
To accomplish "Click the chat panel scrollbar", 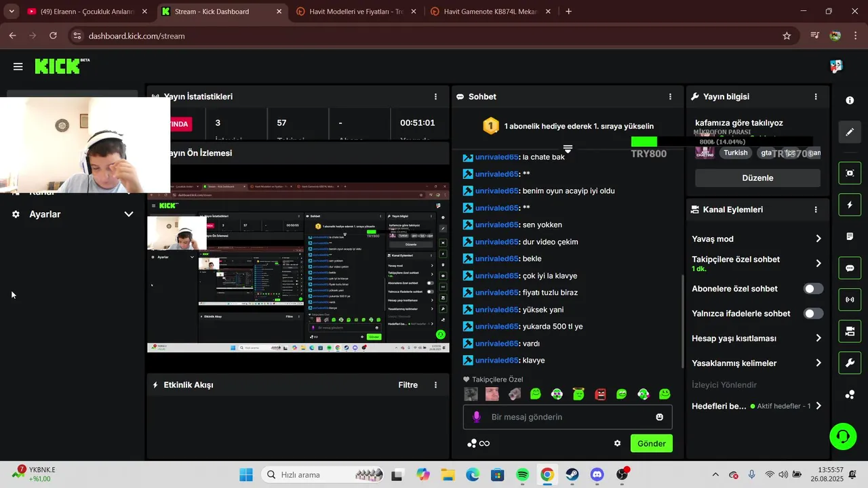I will [x=683, y=321].
